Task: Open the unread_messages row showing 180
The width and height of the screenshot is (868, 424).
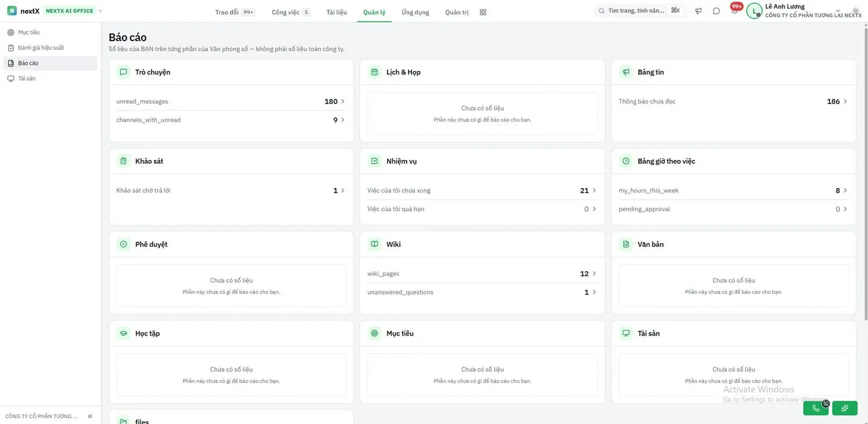Action: (x=231, y=101)
